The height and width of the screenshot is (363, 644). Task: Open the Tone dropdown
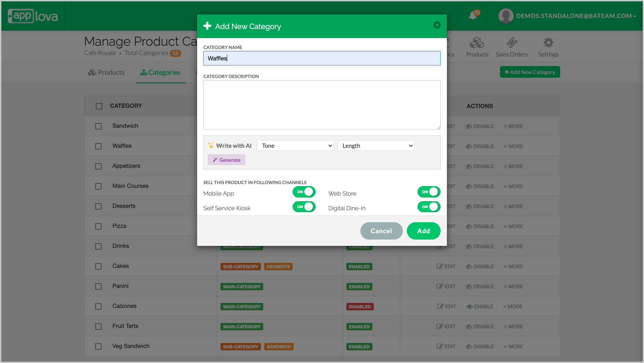tap(295, 146)
